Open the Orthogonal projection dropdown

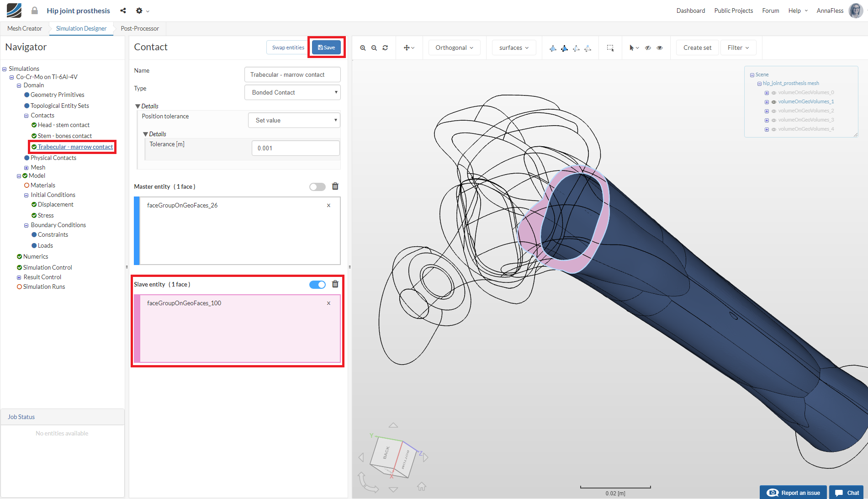coord(454,48)
